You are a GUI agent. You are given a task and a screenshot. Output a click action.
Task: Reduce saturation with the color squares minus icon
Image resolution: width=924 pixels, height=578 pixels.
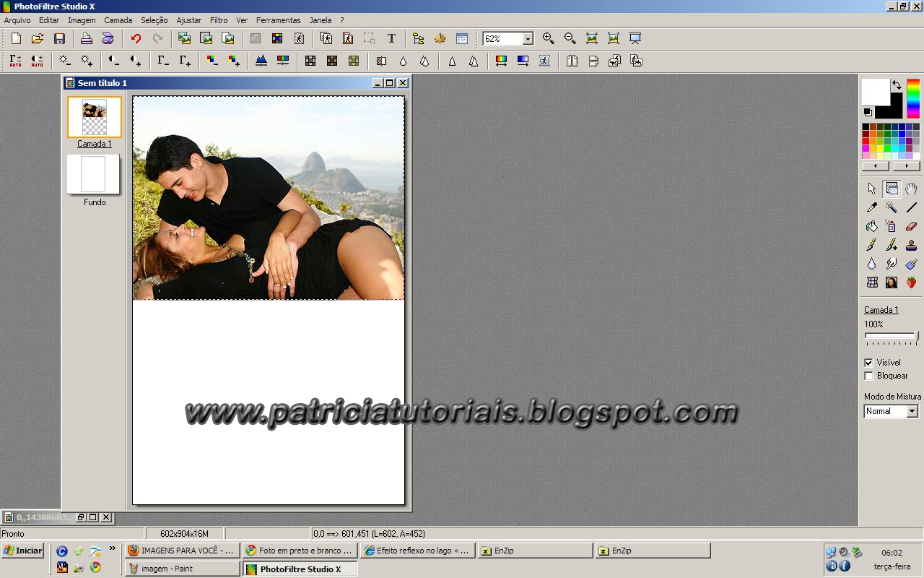(212, 61)
